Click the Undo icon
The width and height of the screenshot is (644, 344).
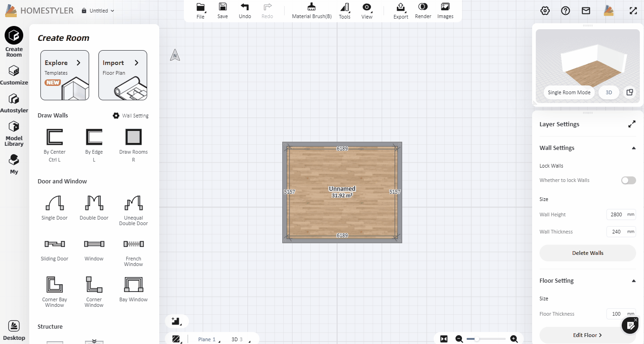pos(245,10)
